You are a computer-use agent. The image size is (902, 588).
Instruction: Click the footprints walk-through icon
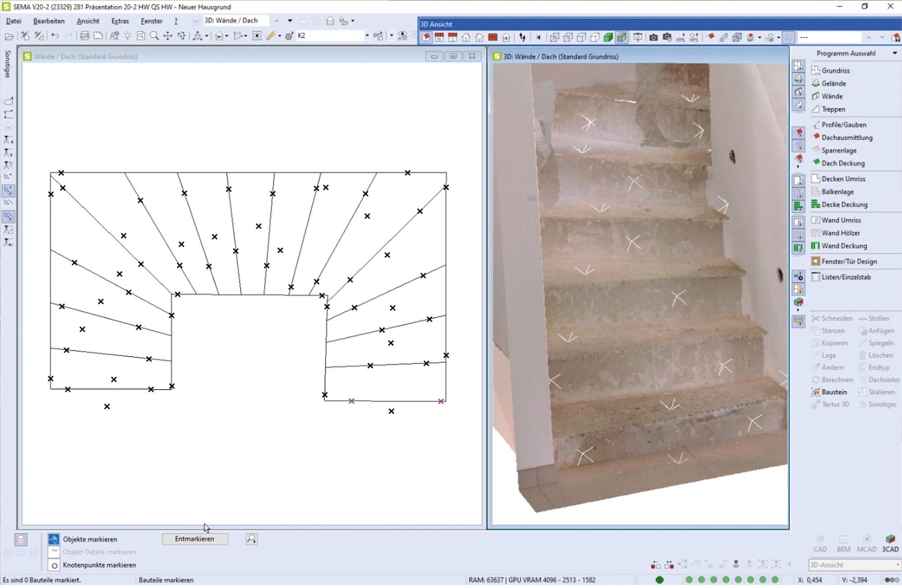pyautogui.click(x=522, y=37)
